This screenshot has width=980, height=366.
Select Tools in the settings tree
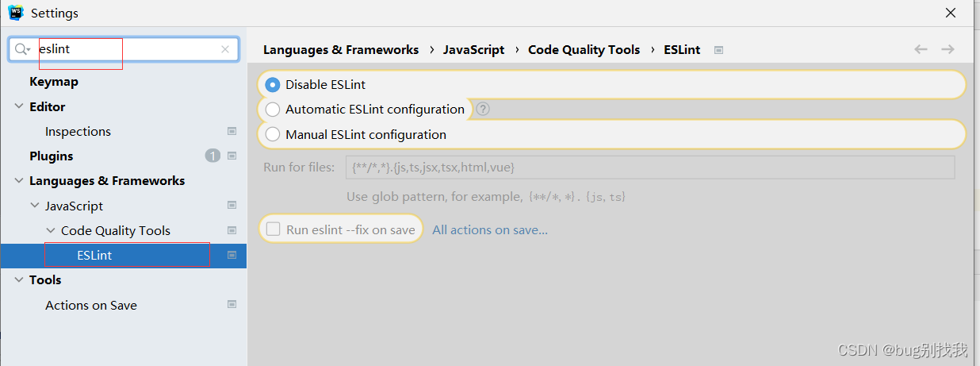coord(45,279)
